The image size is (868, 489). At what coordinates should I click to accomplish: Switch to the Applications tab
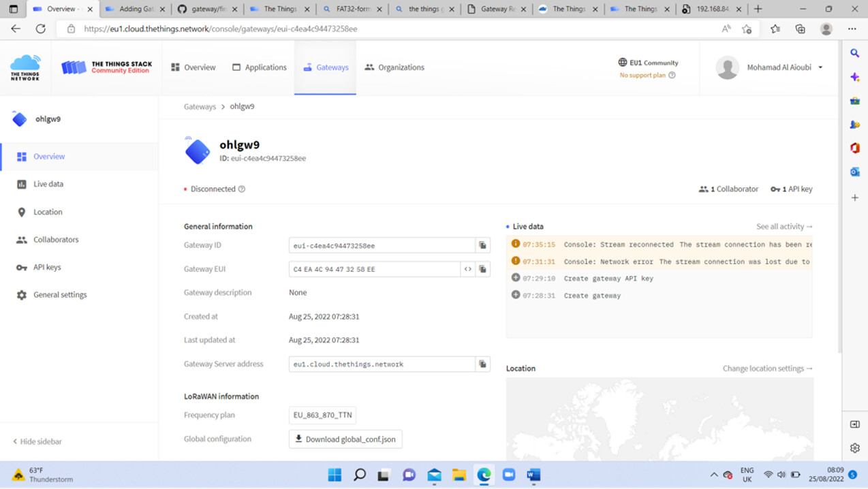click(259, 67)
